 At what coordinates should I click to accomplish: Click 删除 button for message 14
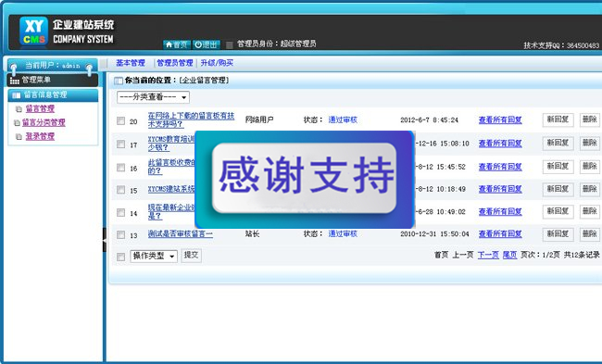(x=590, y=211)
